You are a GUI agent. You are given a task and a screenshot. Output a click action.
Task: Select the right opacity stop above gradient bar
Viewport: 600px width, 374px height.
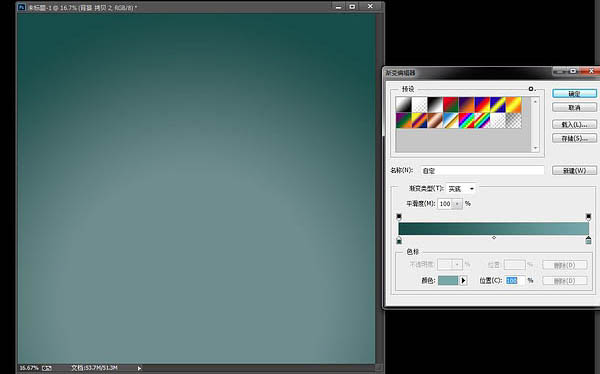[x=589, y=217]
